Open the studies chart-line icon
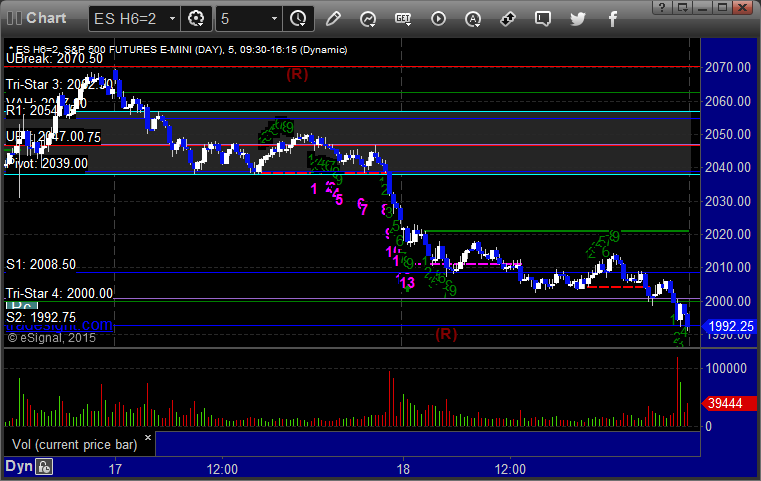Viewport: 761px width, 481px height. tap(368, 19)
